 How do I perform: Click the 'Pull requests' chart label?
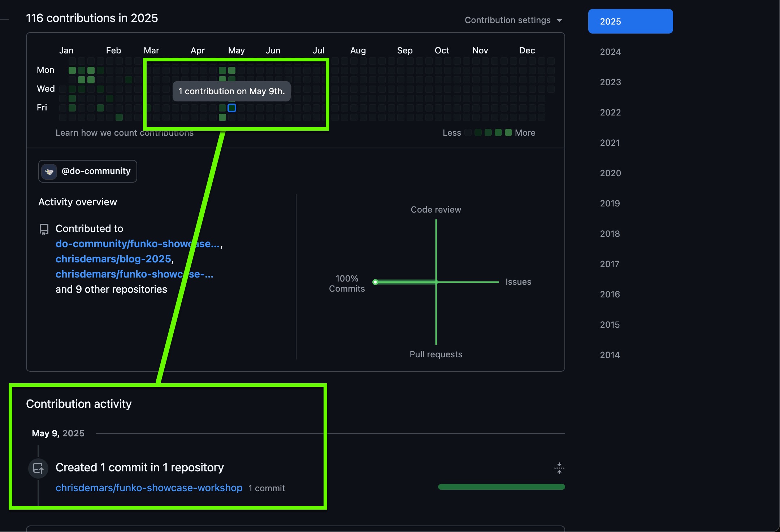point(436,354)
